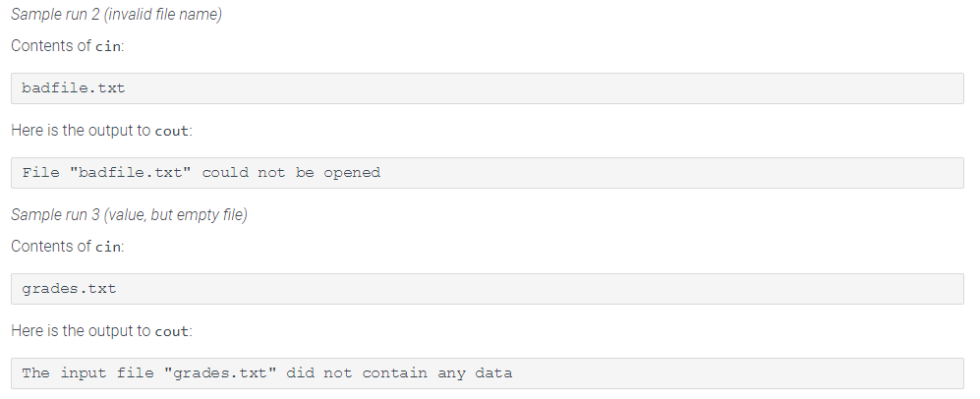Click the code word 'cout' in last output label
This screenshot has width=980, height=399.
point(171,331)
